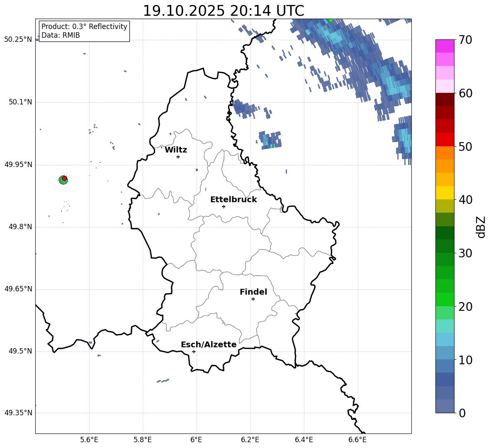Click the Findel location cross marker
491x448 pixels.
tap(253, 299)
